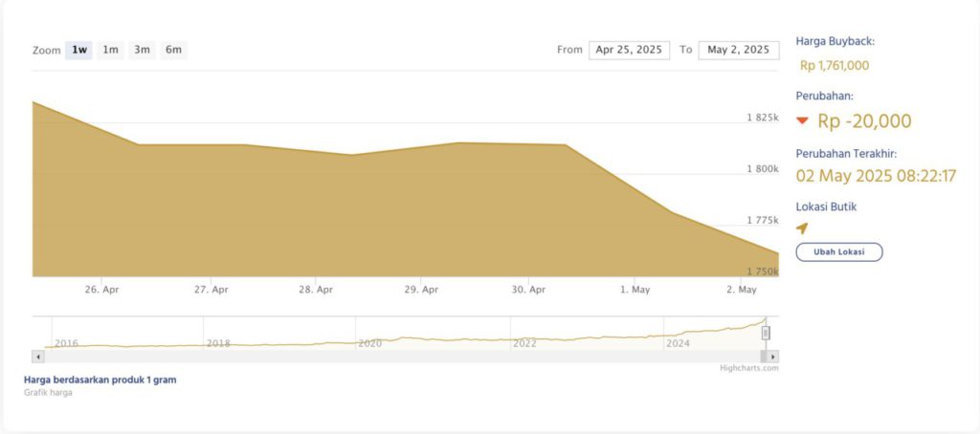Click the 1 825k y-axis label
The height and width of the screenshot is (434, 980).
(763, 118)
